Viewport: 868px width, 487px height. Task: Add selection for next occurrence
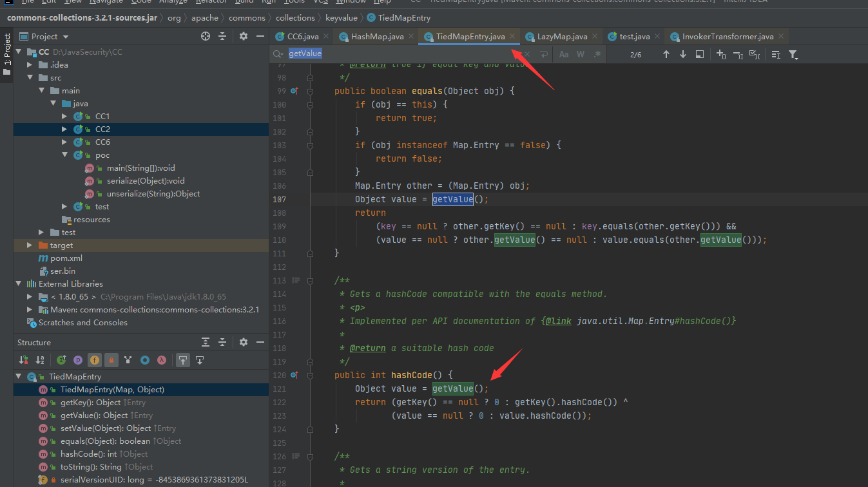722,54
